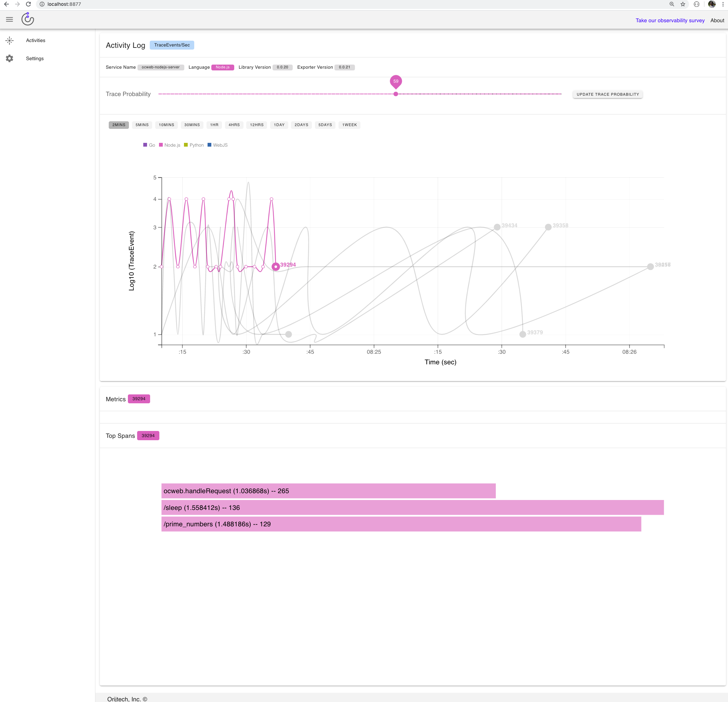Click library version 0.0.20 chip
Image resolution: width=728 pixels, height=702 pixels.
[x=282, y=67]
